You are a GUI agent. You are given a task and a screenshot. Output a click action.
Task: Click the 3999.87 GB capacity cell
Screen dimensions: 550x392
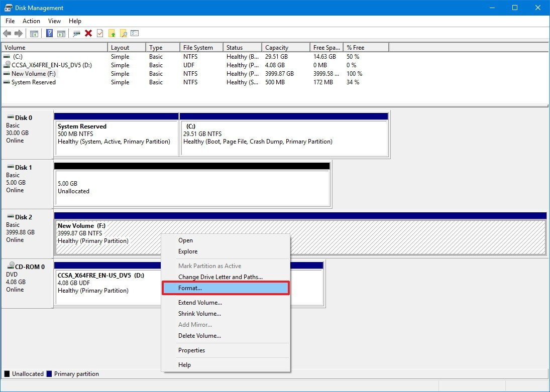[280, 74]
